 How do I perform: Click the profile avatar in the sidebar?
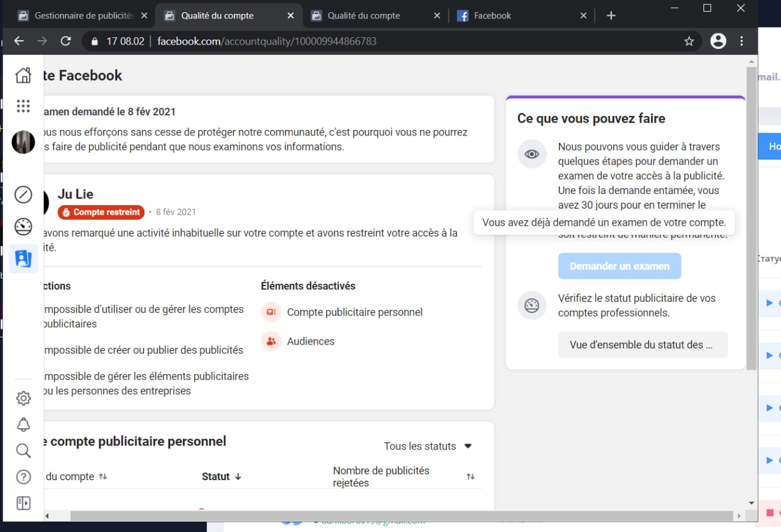coord(23,142)
